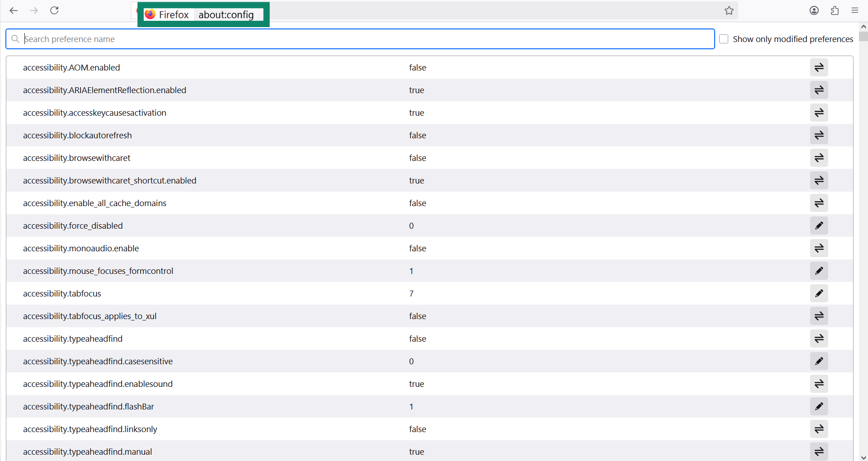
Task: Navigate forward using the forward arrow
Action: coord(34,10)
